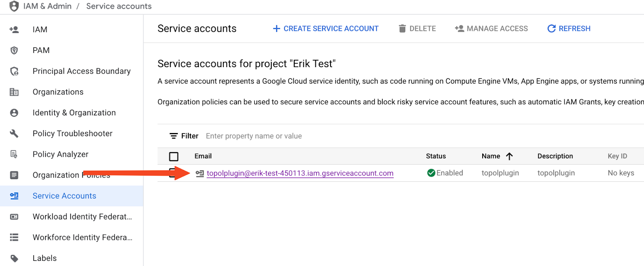Image resolution: width=644 pixels, height=266 pixels.
Task: Click the Identity & Organization person icon
Action: (14, 113)
